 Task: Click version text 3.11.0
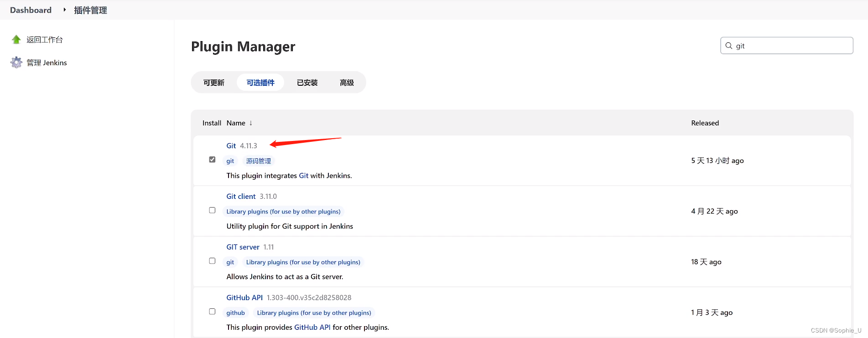pyautogui.click(x=268, y=197)
